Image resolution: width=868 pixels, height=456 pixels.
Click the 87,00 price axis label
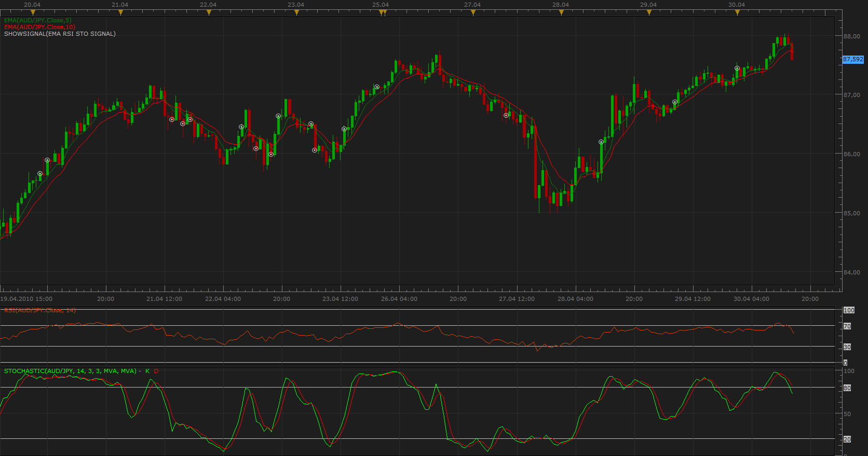click(852, 95)
